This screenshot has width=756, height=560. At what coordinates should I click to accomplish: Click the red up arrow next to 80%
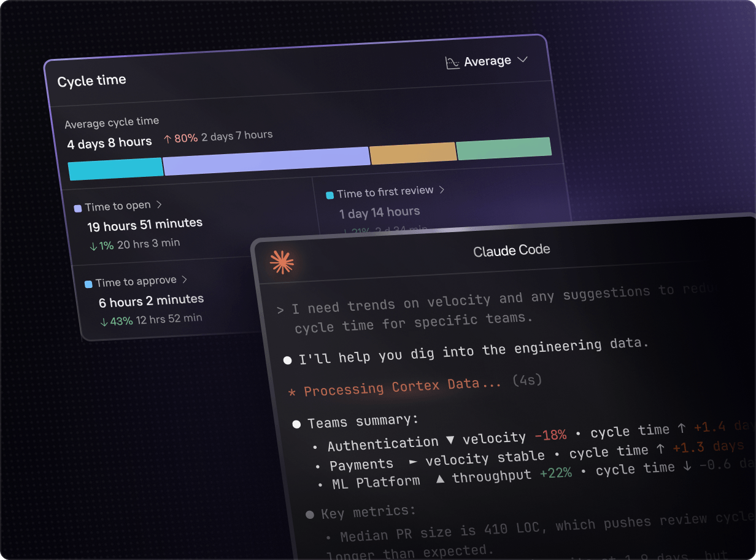coord(167,139)
